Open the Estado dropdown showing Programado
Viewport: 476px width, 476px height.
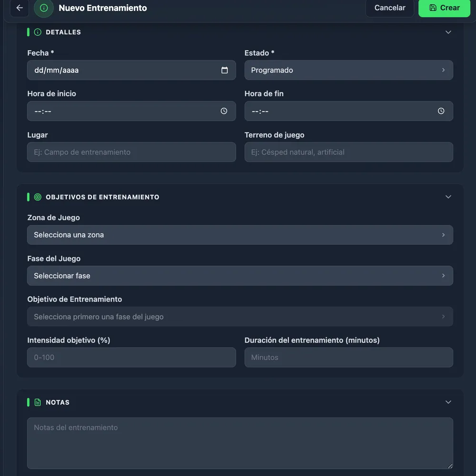point(348,70)
